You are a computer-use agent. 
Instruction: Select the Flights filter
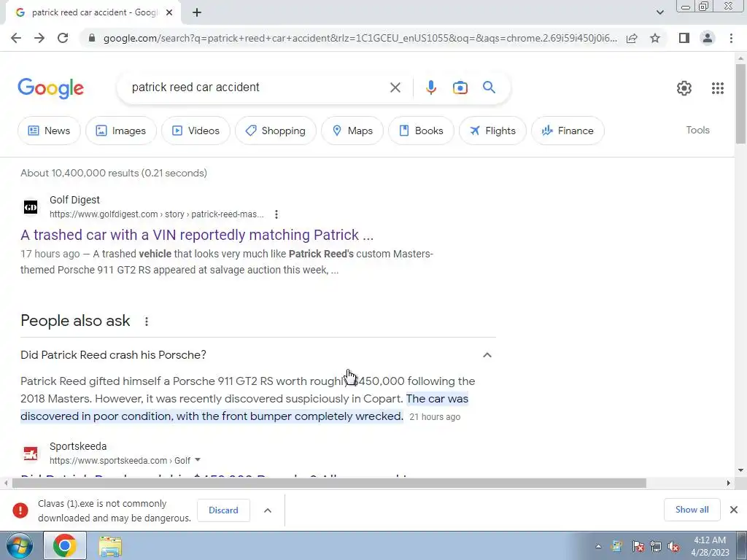point(492,131)
